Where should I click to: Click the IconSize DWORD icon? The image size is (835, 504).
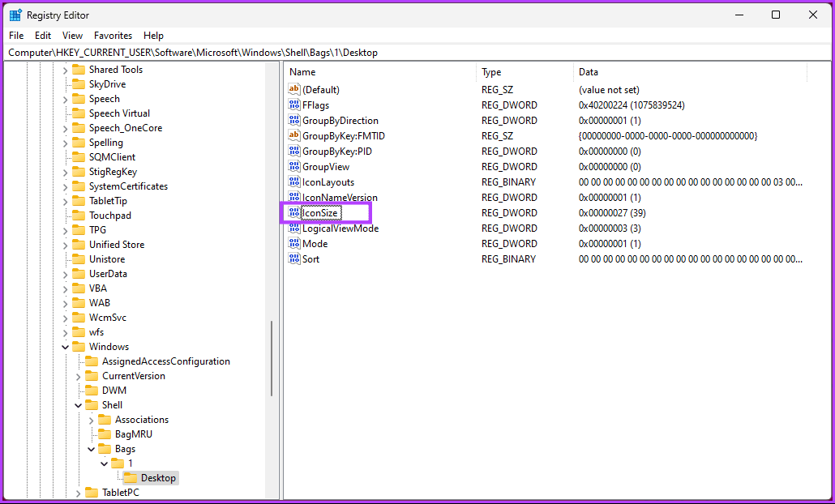[x=294, y=213]
